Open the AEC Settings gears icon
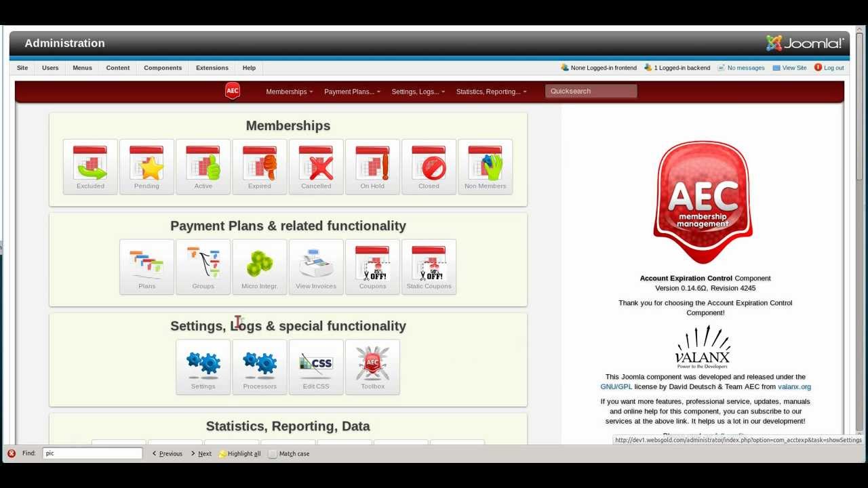Viewport: 868px width, 488px height. [x=203, y=367]
